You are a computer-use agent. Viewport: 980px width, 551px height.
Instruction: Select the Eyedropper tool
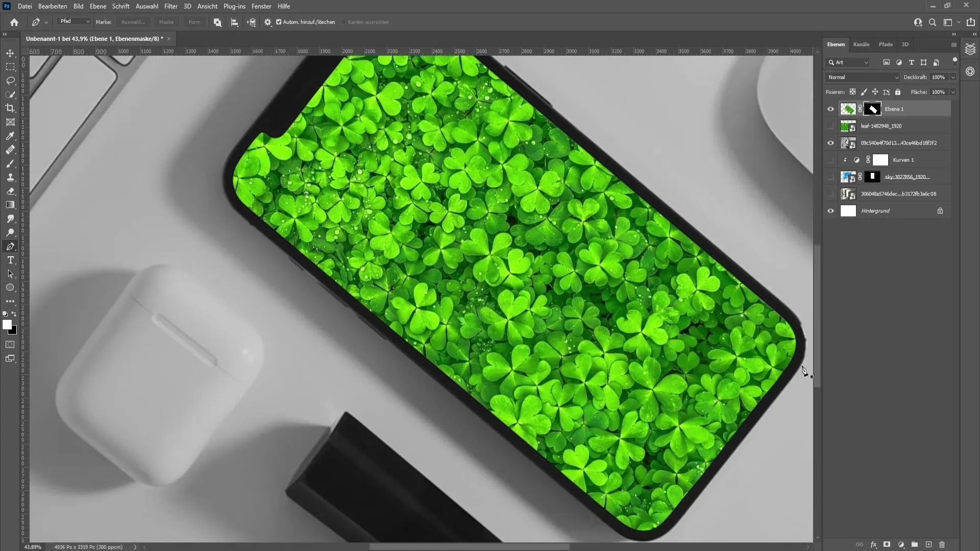pos(10,135)
